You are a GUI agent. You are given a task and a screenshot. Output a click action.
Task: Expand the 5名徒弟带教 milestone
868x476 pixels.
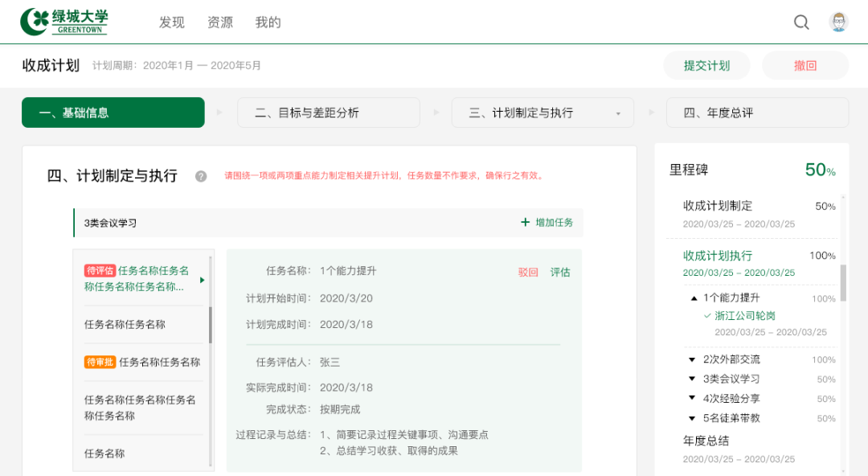(692, 418)
